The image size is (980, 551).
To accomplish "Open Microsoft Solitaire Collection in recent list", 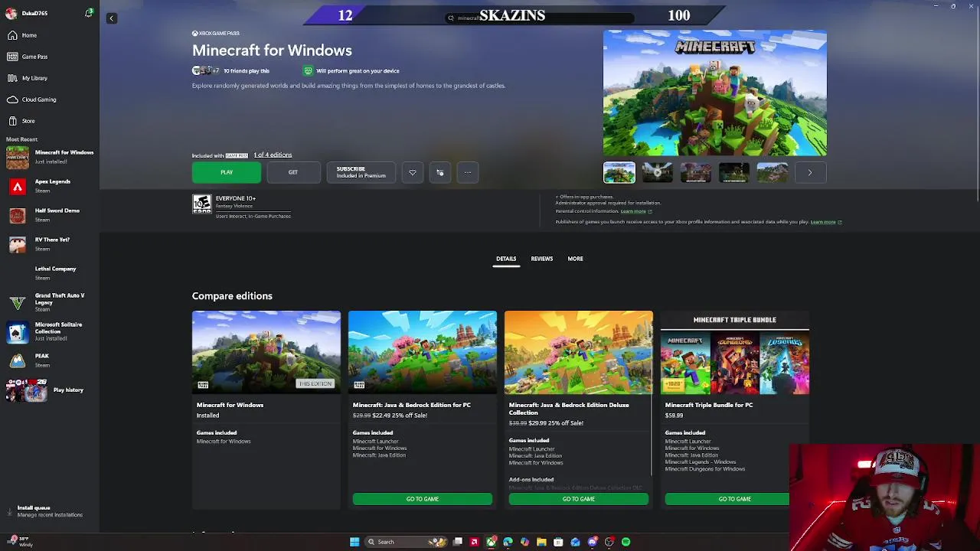I will [50, 331].
